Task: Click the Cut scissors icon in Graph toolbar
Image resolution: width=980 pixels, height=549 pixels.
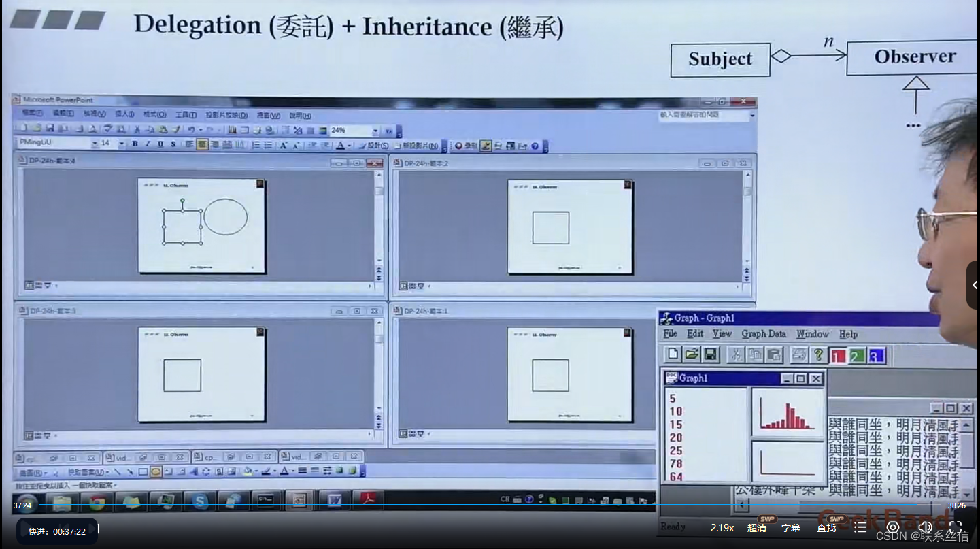Action: [x=736, y=354]
